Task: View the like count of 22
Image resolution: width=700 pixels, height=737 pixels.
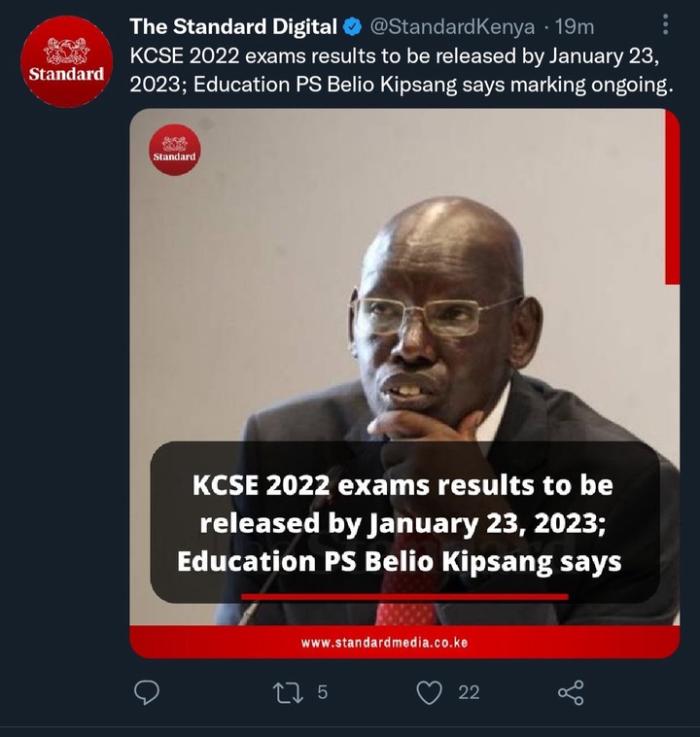Action: 469,693
